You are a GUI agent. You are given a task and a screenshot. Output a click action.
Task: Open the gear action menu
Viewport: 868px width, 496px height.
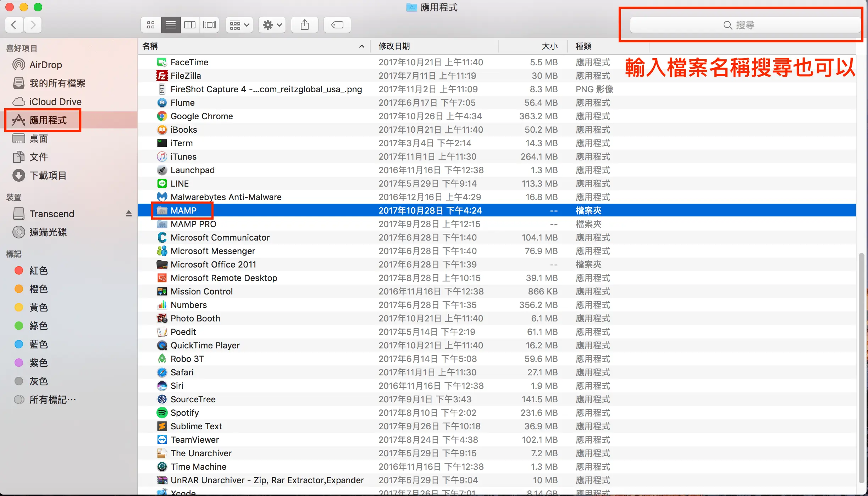[x=272, y=25]
